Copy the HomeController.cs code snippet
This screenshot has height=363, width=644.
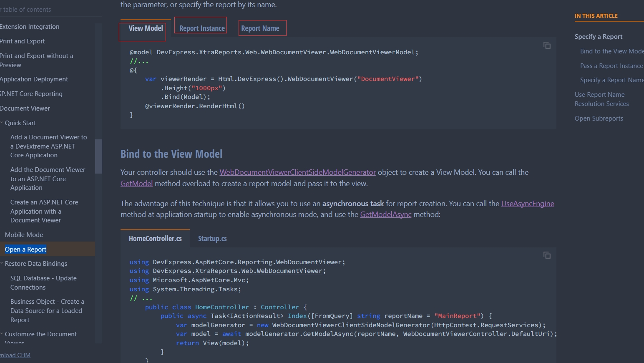pos(547,255)
